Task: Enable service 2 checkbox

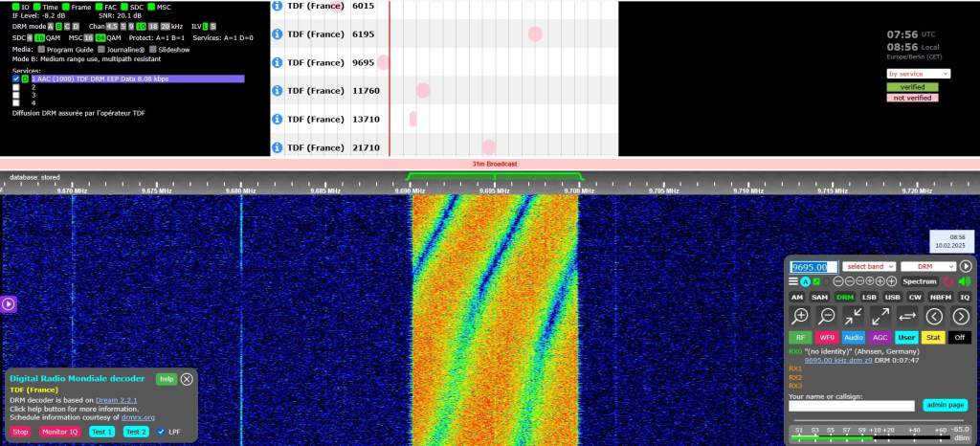Action: pos(16,87)
